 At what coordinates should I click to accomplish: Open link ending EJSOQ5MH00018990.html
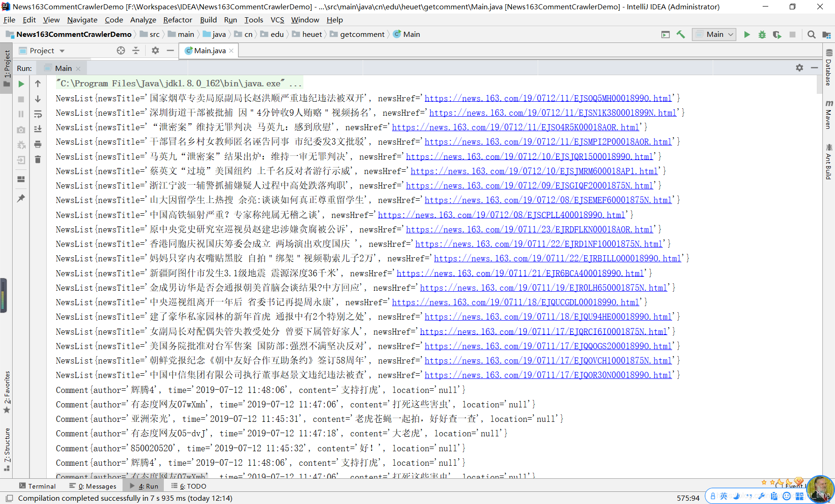(x=548, y=98)
